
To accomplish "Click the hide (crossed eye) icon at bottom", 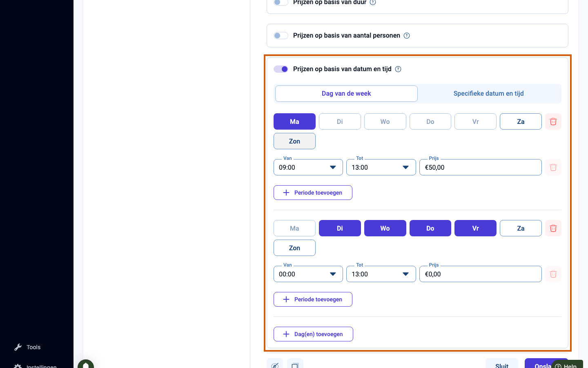I will (x=275, y=364).
